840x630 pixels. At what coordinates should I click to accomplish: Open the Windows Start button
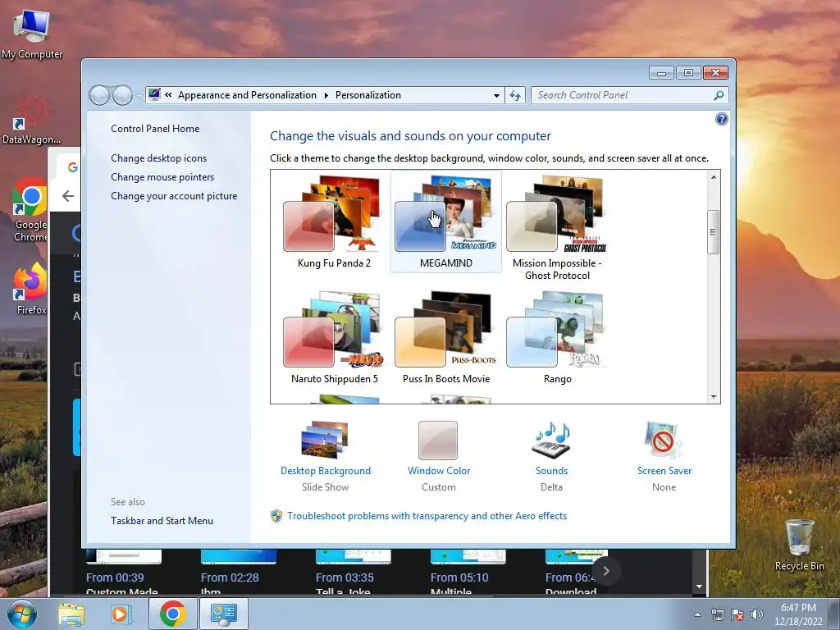point(21,614)
